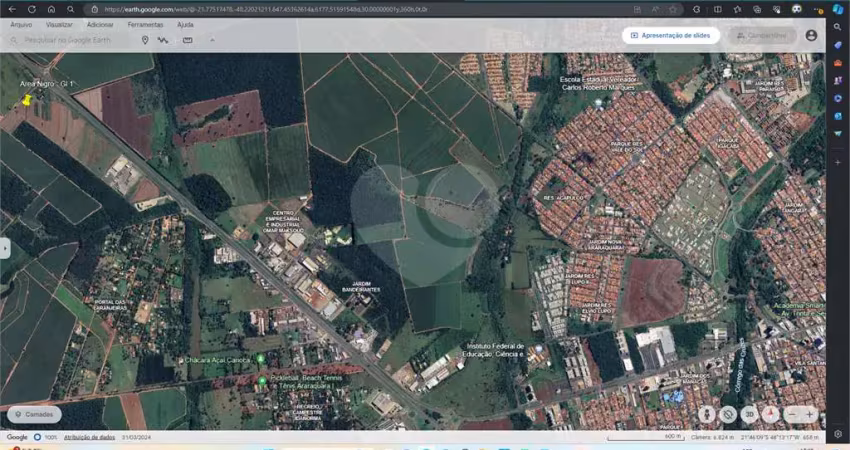Click the Apresentação de slides button

tap(670, 35)
